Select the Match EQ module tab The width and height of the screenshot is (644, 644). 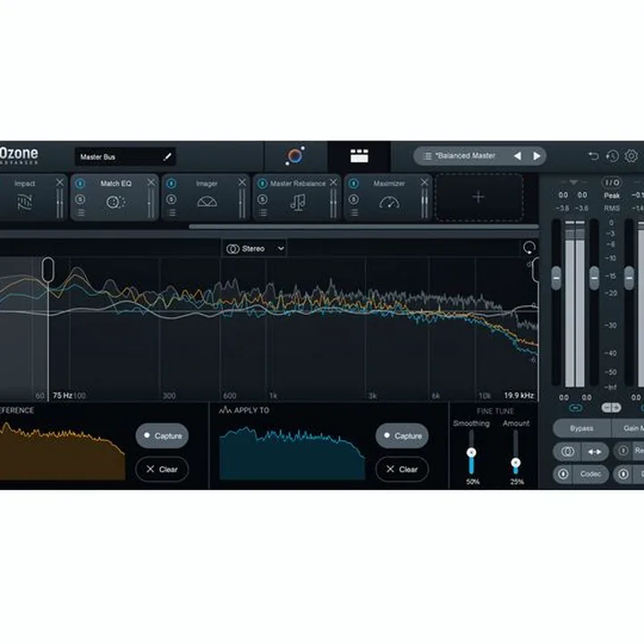point(114,197)
